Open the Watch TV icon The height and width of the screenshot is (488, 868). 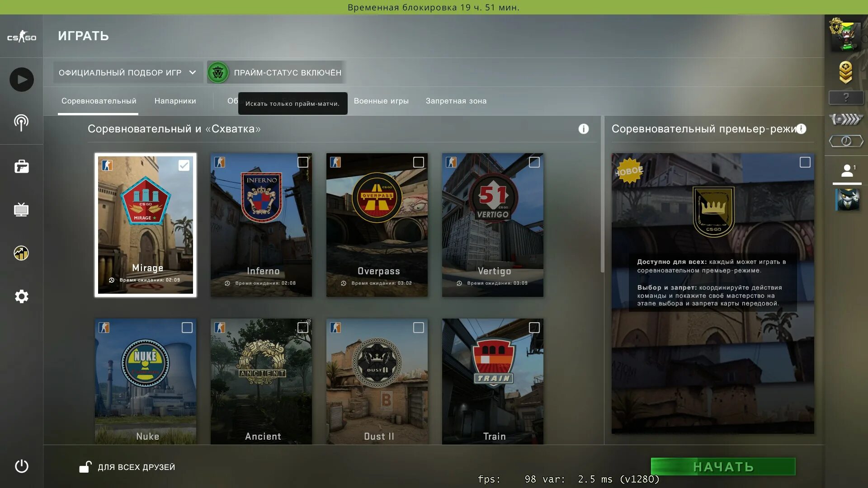coord(21,210)
